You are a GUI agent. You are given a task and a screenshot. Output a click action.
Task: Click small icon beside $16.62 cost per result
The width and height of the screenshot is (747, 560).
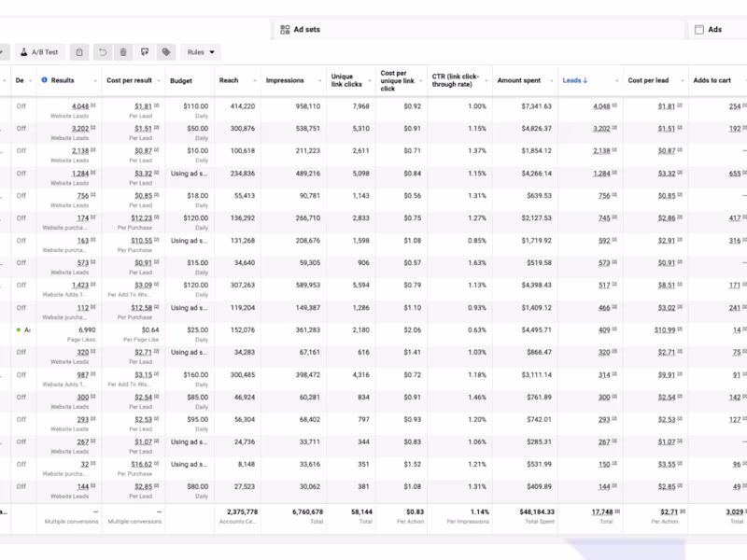pos(157,463)
